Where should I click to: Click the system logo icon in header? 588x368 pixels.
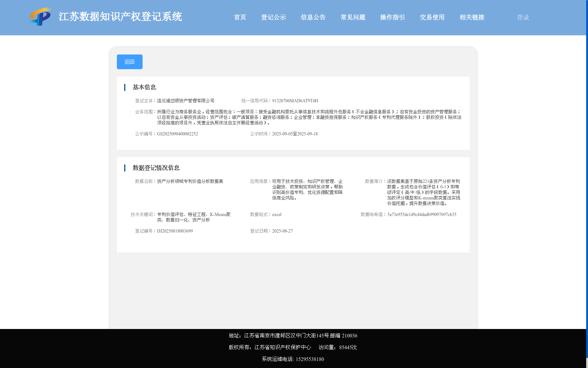[40, 17]
